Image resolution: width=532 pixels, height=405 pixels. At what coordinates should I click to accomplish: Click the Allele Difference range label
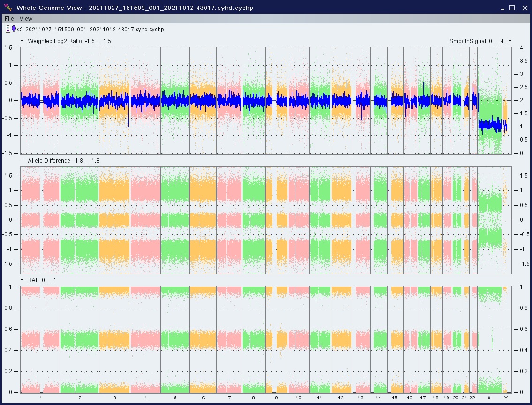(x=63, y=161)
